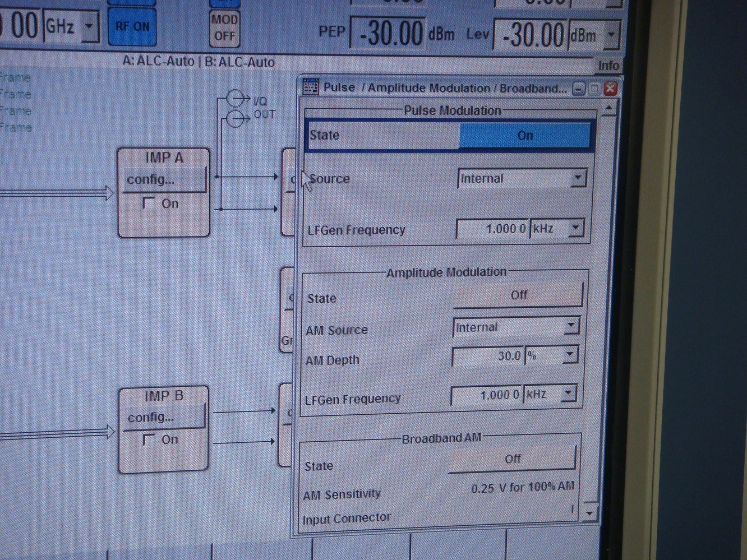Click the Lev -30.00 level field
747x560 pixels.
(531, 35)
